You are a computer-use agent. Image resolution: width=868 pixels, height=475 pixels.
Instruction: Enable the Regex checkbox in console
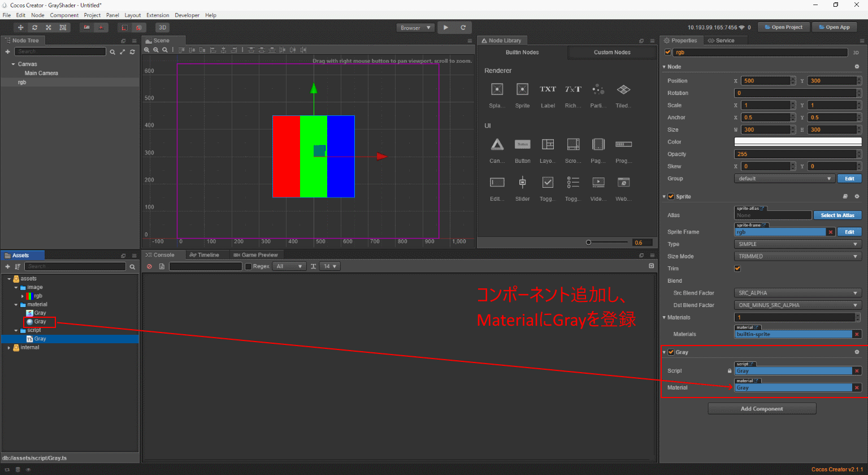[x=248, y=266]
